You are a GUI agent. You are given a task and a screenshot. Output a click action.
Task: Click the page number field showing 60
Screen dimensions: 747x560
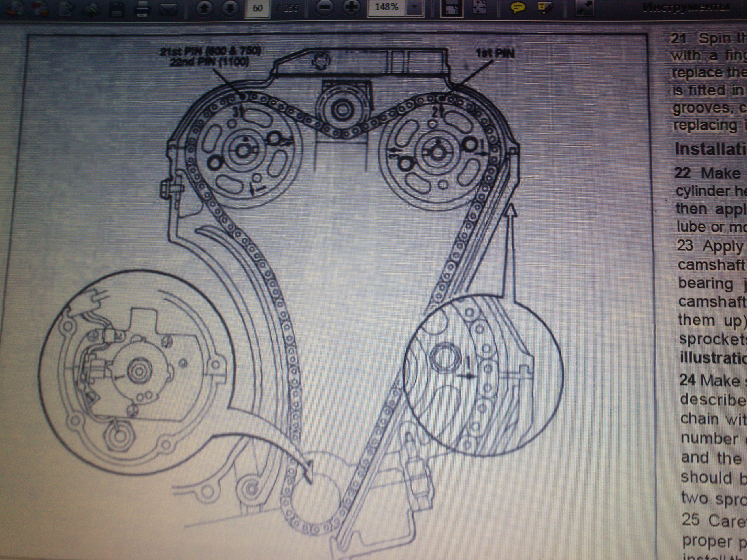(x=257, y=8)
